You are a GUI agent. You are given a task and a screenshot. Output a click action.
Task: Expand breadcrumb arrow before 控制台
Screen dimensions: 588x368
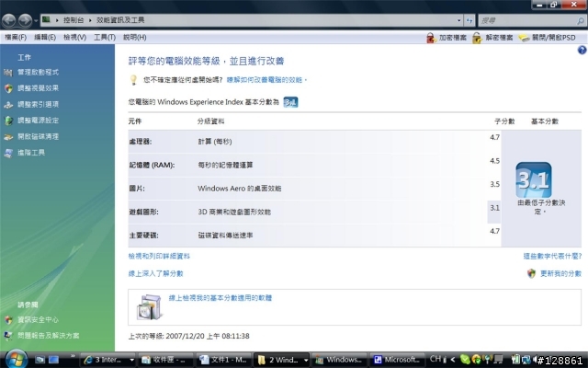tap(57, 20)
